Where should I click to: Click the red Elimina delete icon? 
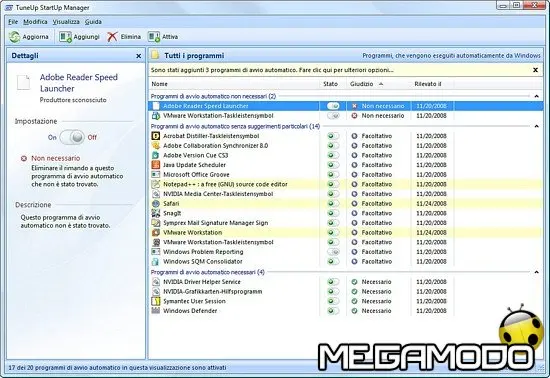[x=112, y=37]
